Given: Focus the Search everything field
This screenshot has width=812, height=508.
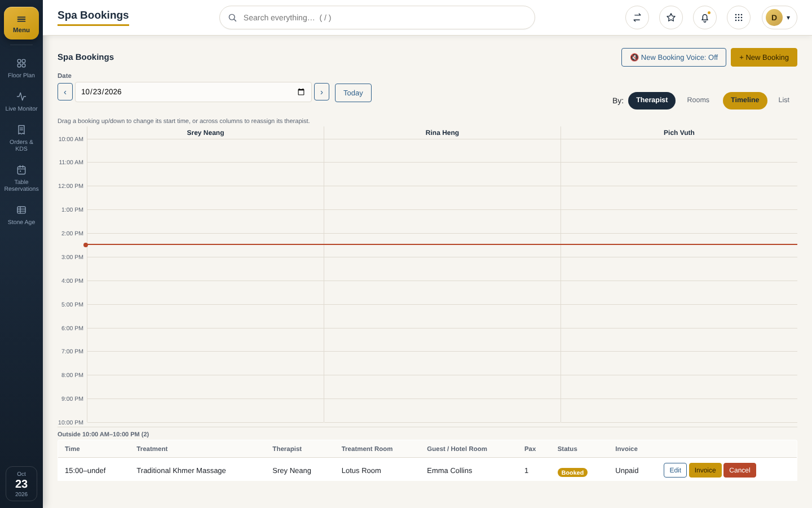Looking at the screenshot, I should click(x=377, y=17).
